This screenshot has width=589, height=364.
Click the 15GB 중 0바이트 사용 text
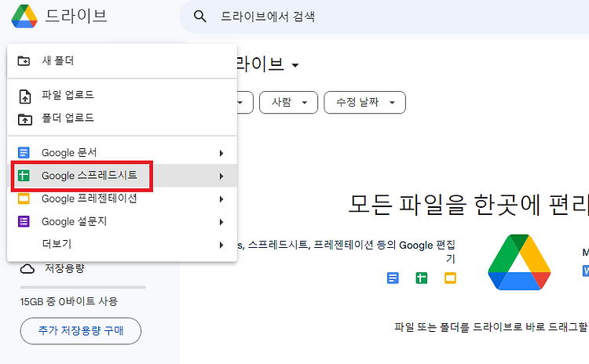pyautogui.click(x=69, y=301)
